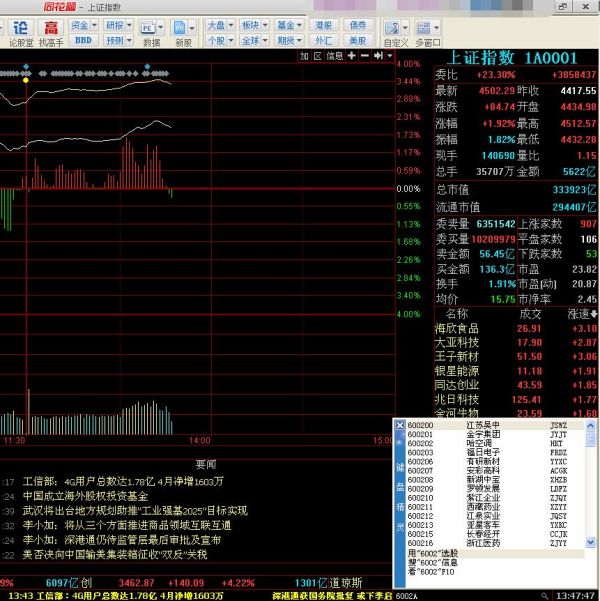Click the 外汇 button
The width and height of the screenshot is (600, 601).
tap(323, 40)
